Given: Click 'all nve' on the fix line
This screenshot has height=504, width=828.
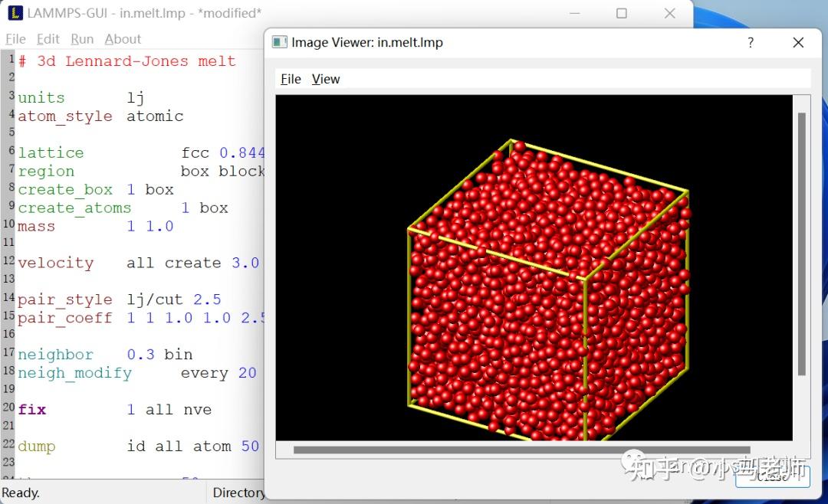Looking at the screenshot, I should point(179,410).
